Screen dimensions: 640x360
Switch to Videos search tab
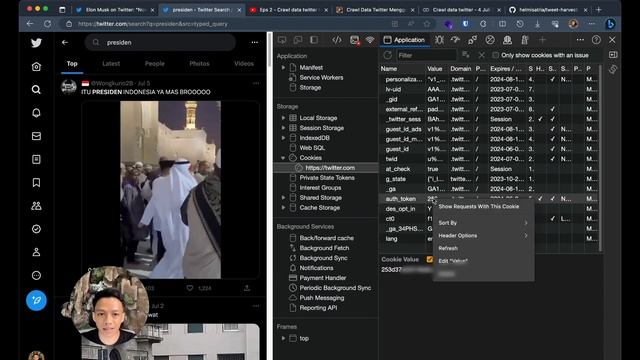[x=244, y=64]
